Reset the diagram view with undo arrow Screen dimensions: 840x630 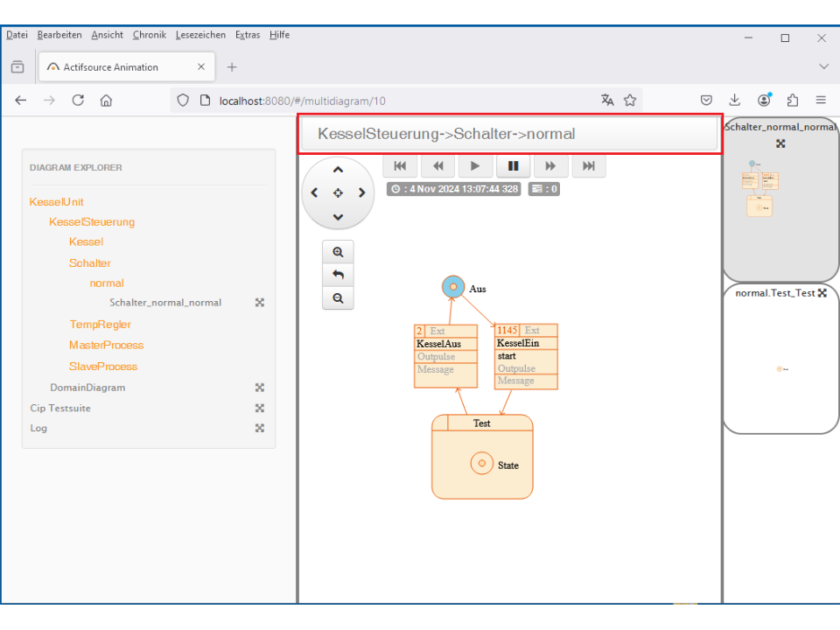coord(338,275)
